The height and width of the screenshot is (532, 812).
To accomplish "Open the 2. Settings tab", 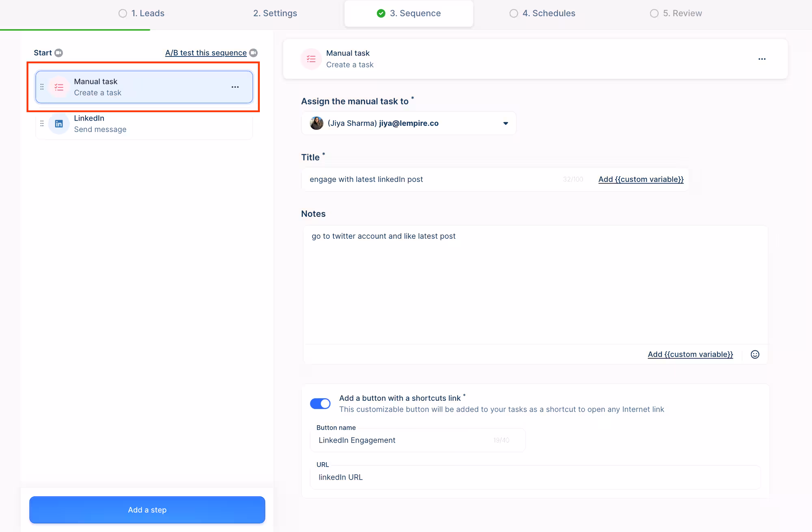I will coord(275,13).
